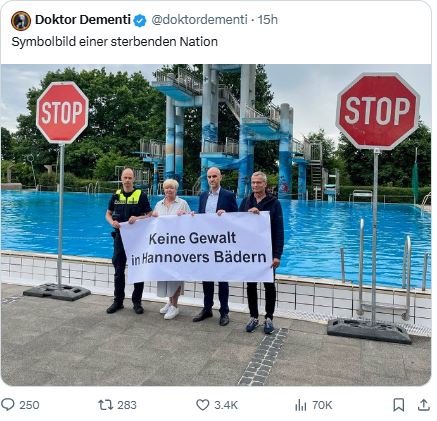Click the 283 reposts count
This screenshot has height=421, width=437.
[127, 405]
